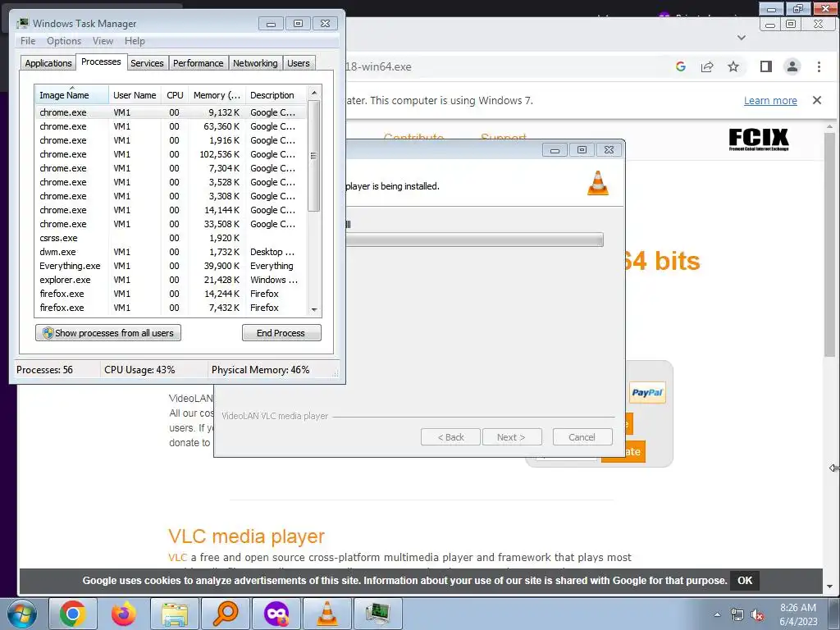The height and width of the screenshot is (630, 840).
Task: Click the Chrome address bar URL
Action: click(379, 66)
